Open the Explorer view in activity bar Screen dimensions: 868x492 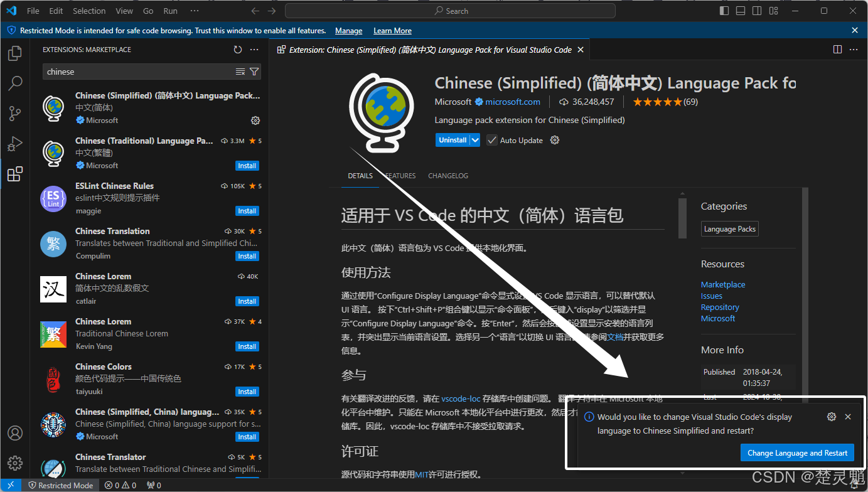[15, 54]
